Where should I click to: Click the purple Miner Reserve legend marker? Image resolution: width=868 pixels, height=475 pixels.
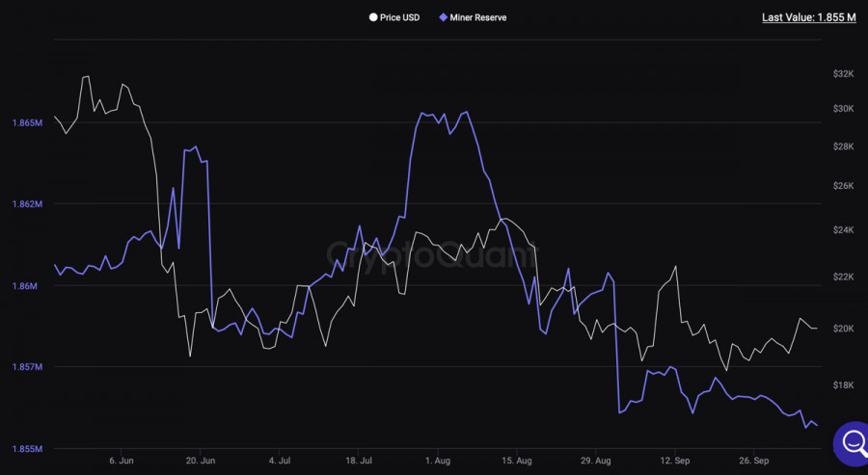pos(443,17)
